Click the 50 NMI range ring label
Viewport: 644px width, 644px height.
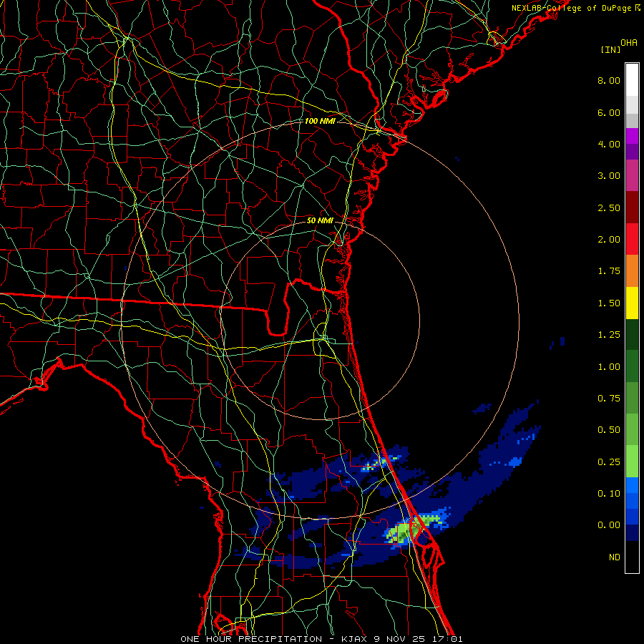[x=320, y=220]
